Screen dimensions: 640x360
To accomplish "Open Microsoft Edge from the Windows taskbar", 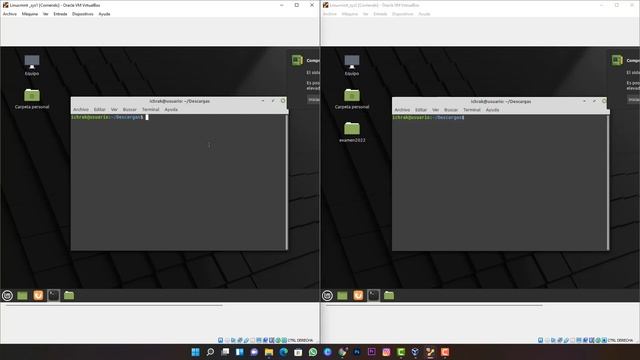I will 284,352.
